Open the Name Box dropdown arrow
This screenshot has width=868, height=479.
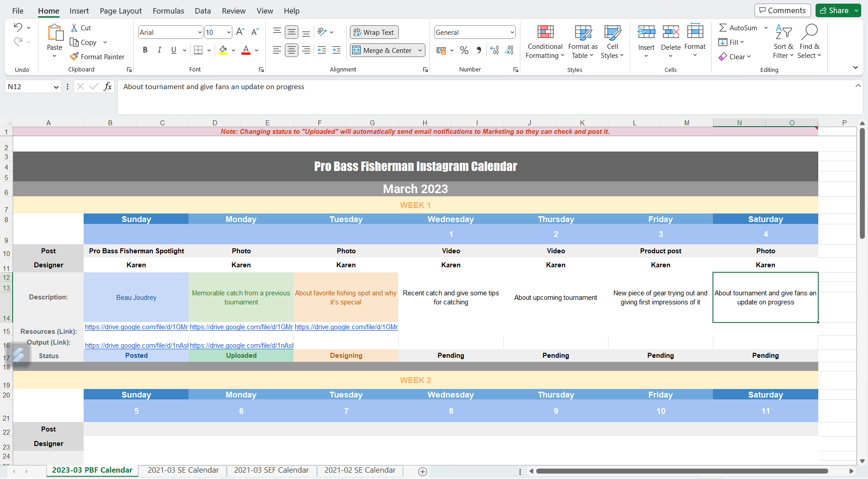click(56, 87)
